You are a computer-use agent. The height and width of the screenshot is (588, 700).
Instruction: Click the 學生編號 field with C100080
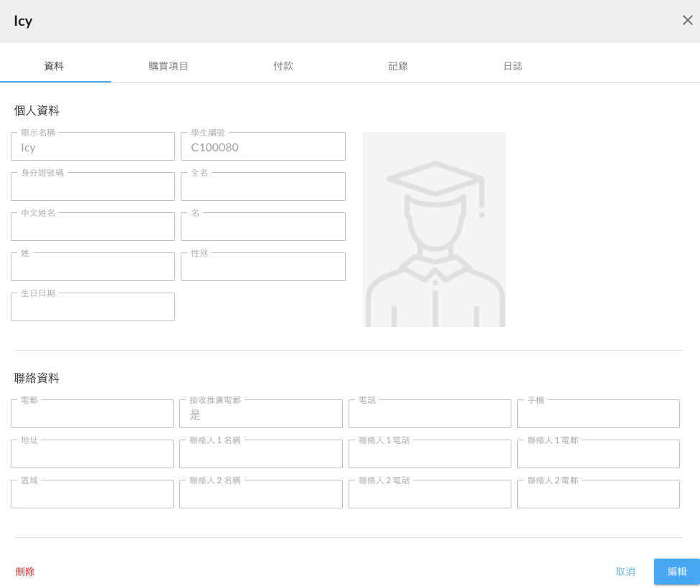click(x=263, y=146)
